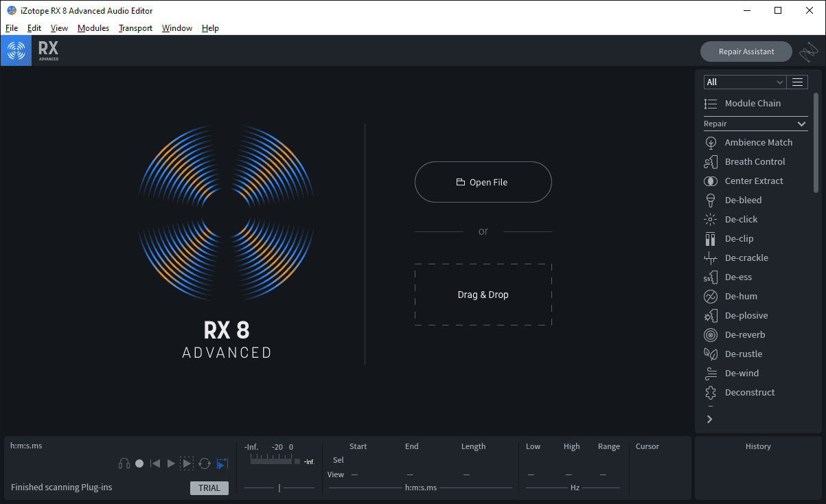Image resolution: width=826 pixels, height=504 pixels.
Task: Maximize the RX 8 window
Action: coord(778,10)
